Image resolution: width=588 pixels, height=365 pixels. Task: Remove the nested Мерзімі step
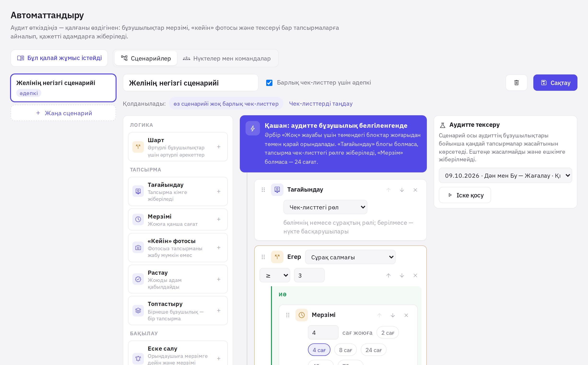(406, 315)
